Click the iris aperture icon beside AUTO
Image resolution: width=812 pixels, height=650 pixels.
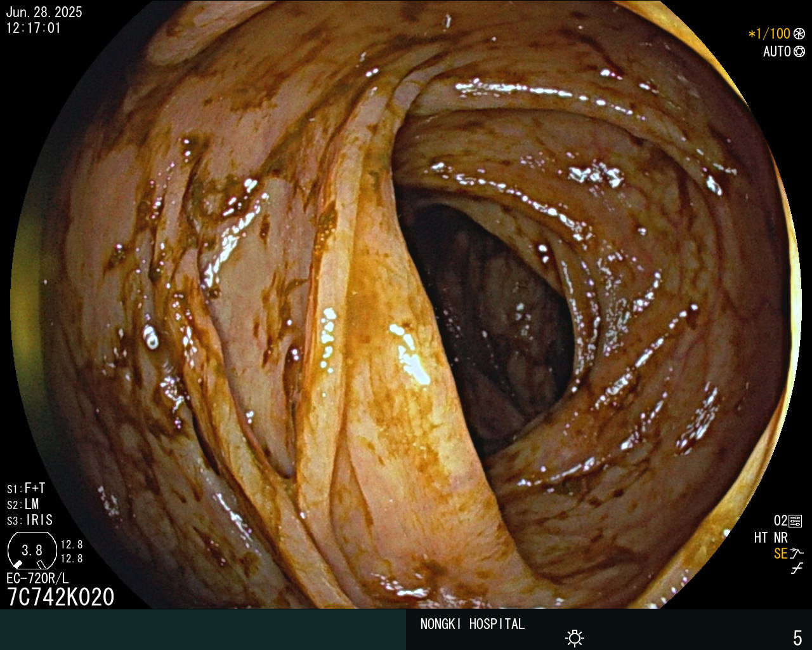tap(799, 51)
